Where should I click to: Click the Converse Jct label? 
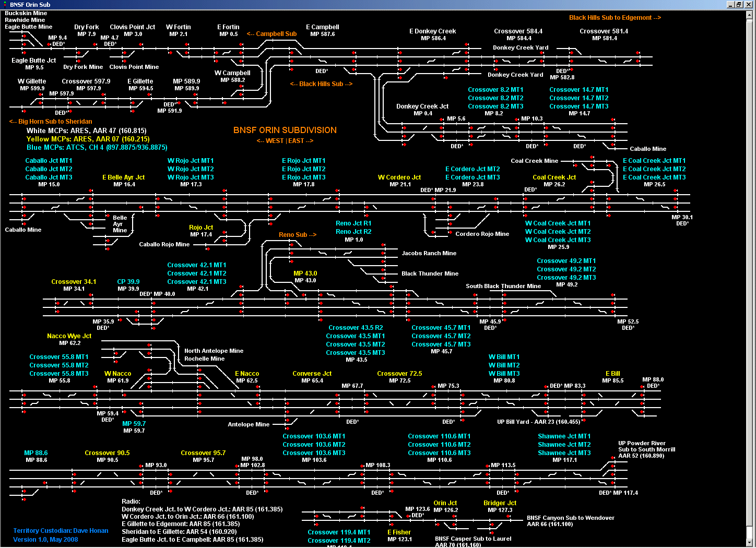click(x=312, y=374)
